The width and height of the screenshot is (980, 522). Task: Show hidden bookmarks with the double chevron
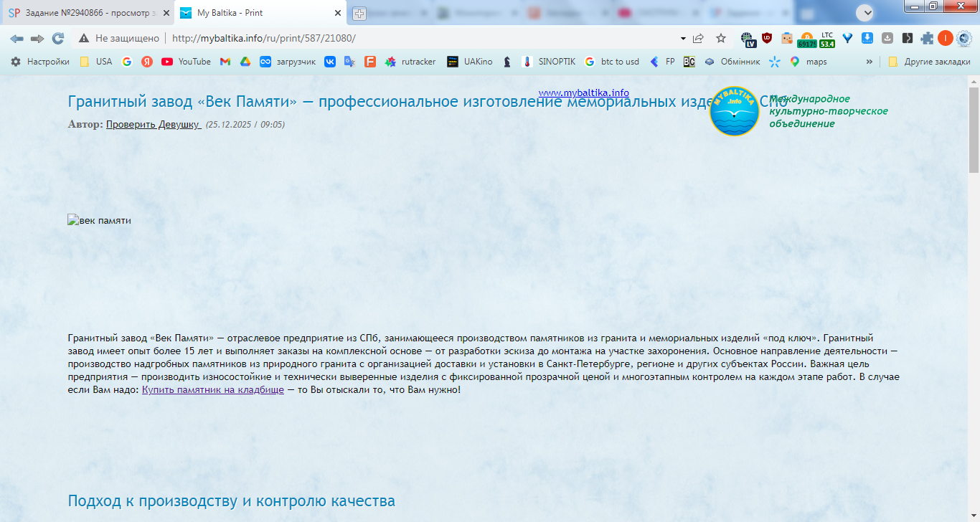click(870, 62)
